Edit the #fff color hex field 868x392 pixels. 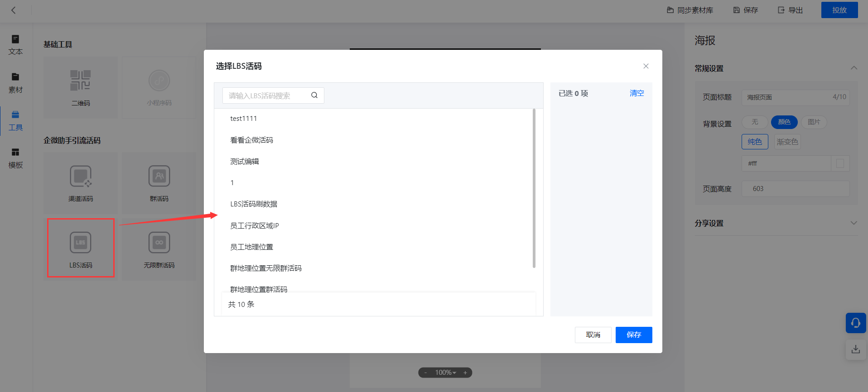click(786, 163)
